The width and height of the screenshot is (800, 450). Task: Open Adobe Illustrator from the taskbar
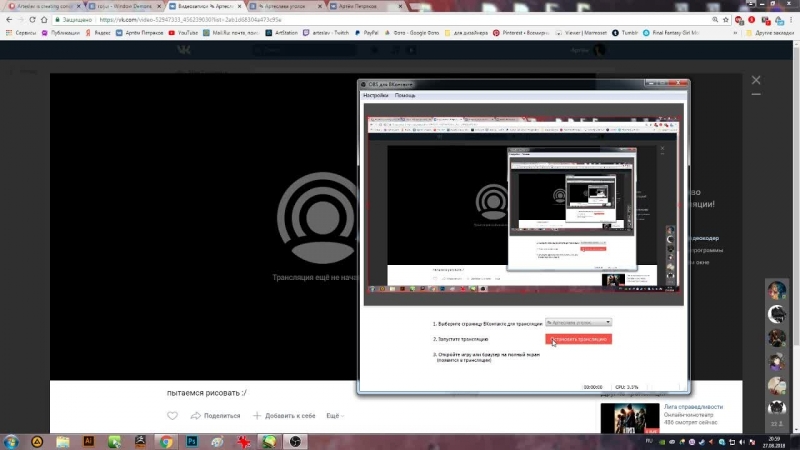pos(88,440)
